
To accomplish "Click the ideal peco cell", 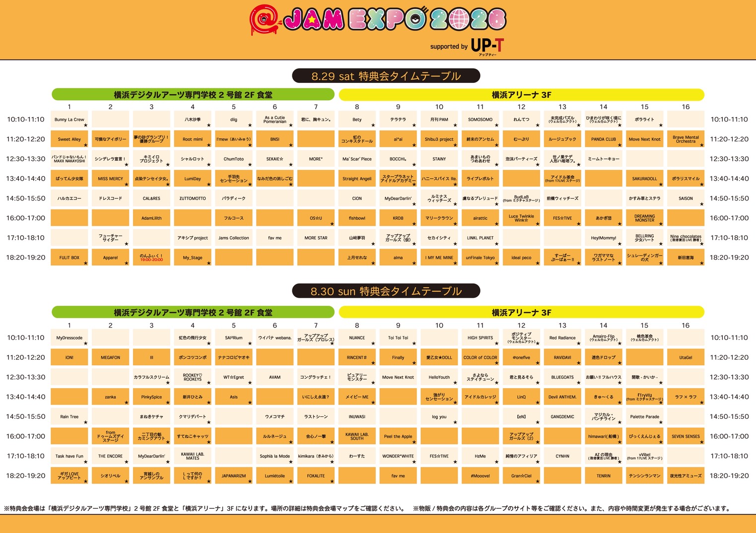I will 521,258.
